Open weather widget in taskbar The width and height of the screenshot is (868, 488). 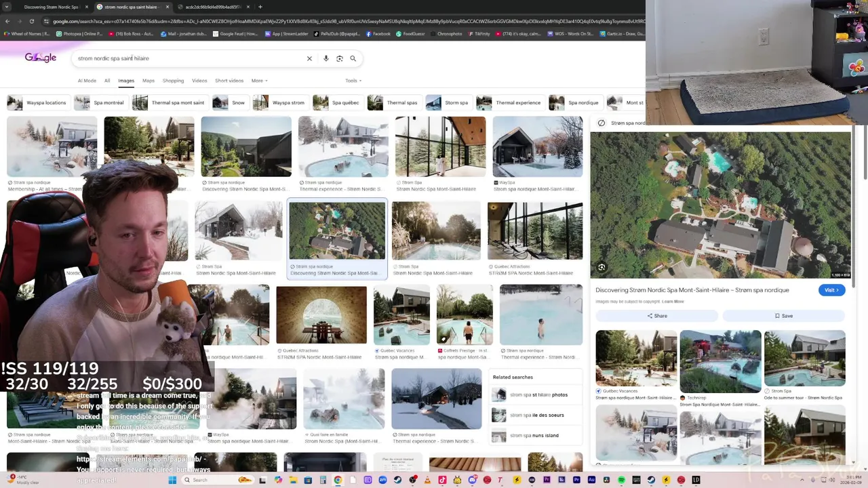point(24,479)
